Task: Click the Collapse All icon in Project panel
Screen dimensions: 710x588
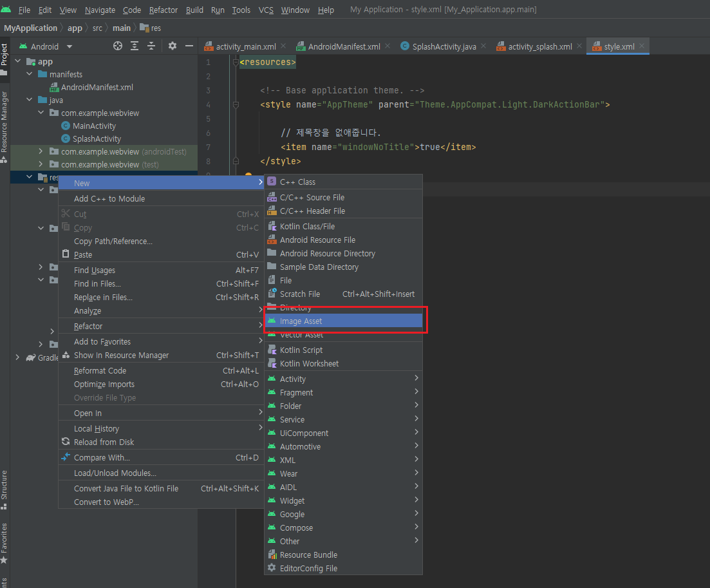Action: point(151,46)
